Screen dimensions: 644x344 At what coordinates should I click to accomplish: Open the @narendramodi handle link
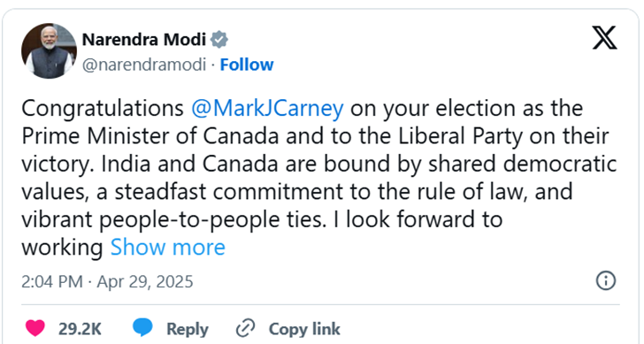144,65
